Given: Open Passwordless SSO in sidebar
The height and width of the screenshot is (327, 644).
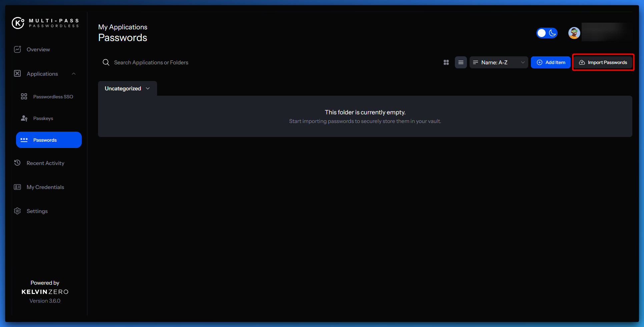Looking at the screenshot, I should click(x=53, y=97).
